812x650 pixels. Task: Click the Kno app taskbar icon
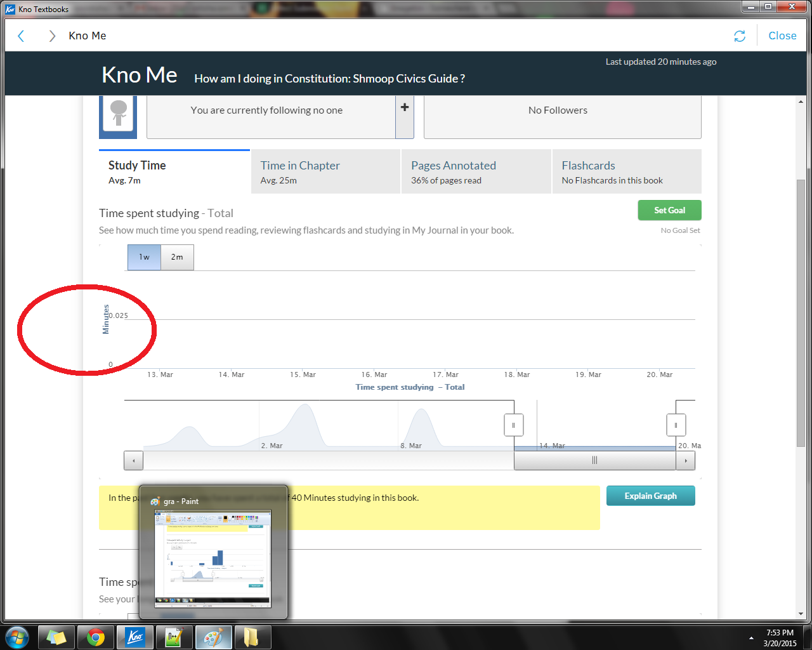[135, 637]
